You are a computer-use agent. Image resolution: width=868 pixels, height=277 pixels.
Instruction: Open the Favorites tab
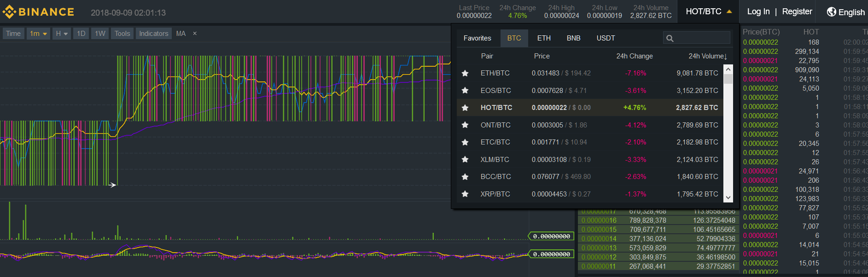point(477,38)
